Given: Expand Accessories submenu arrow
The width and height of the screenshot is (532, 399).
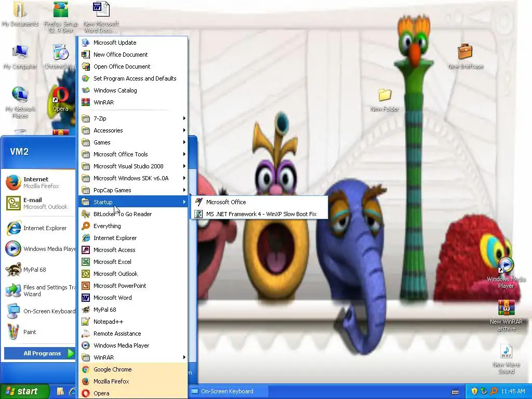Looking at the screenshot, I should (184, 130).
